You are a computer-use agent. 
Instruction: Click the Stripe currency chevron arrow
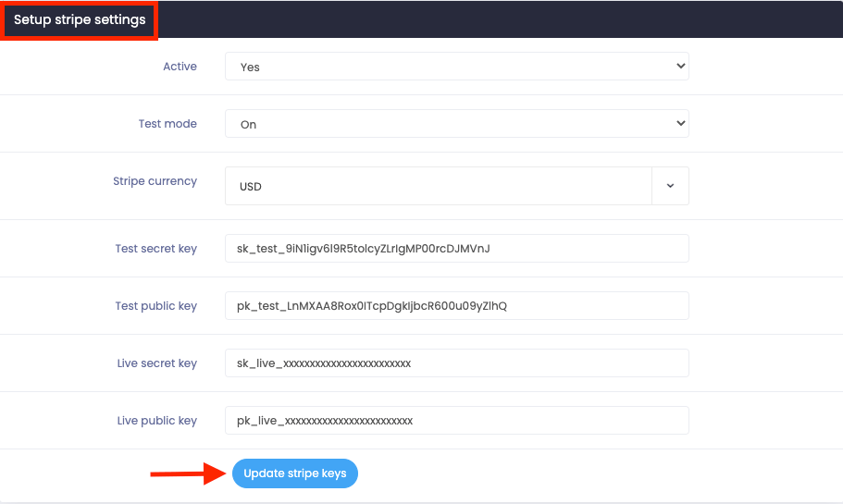point(670,186)
